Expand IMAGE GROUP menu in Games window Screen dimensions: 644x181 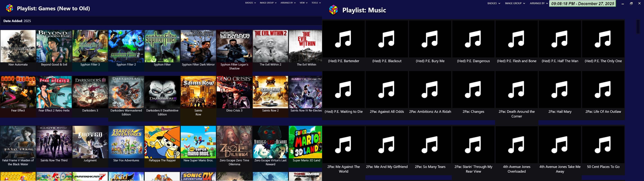click(268, 3)
